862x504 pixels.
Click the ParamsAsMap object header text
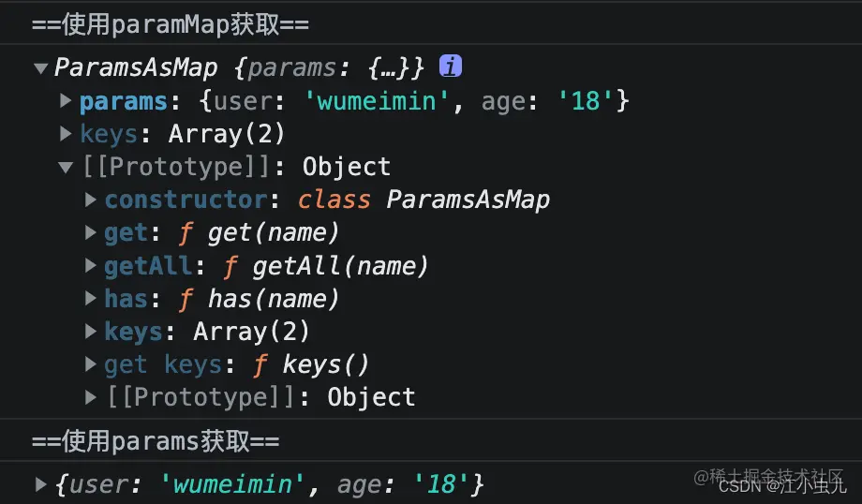[239, 68]
